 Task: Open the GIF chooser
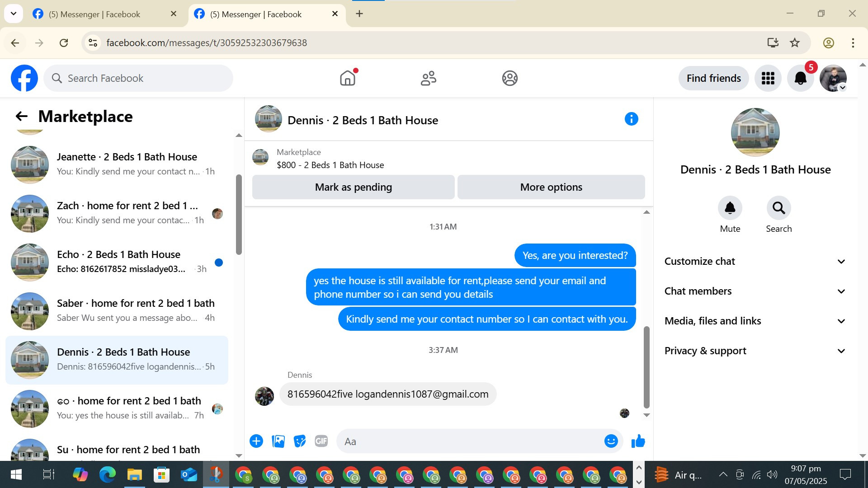coord(321,441)
